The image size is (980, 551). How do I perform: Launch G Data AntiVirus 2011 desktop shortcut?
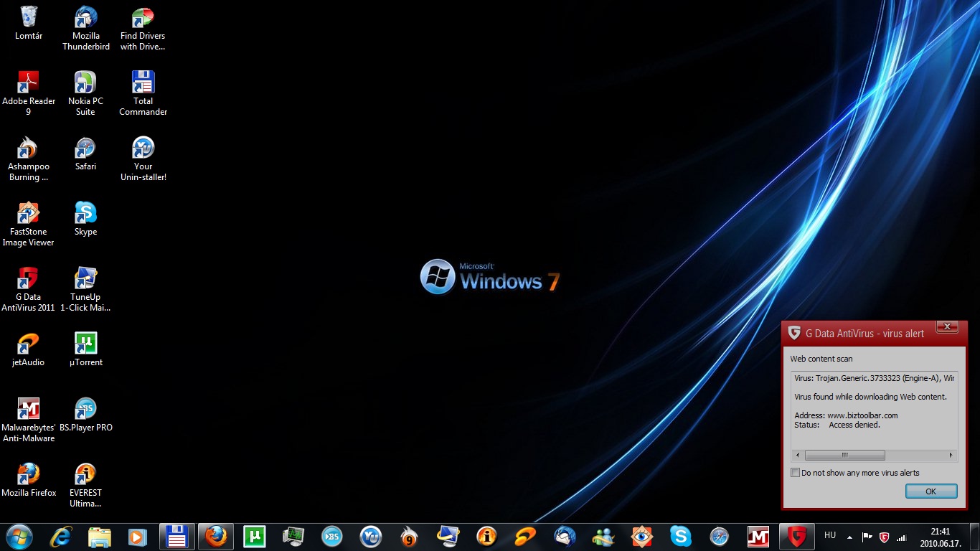(x=29, y=289)
